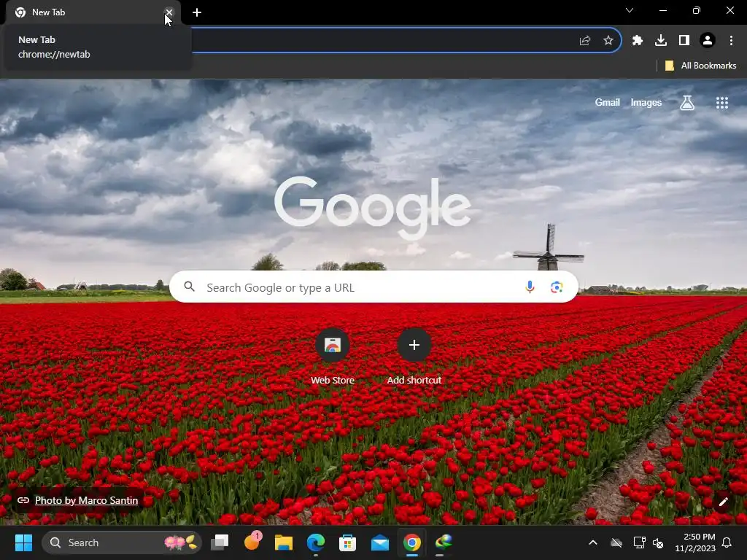The height and width of the screenshot is (560, 747).
Task: Select the New Tab tab title
Action: (49, 12)
